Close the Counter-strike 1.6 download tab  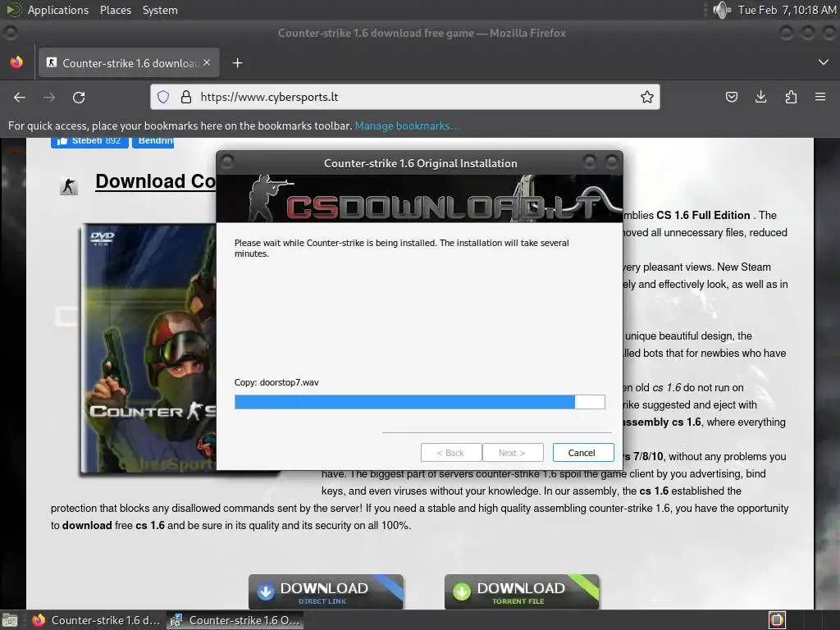coord(207,62)
